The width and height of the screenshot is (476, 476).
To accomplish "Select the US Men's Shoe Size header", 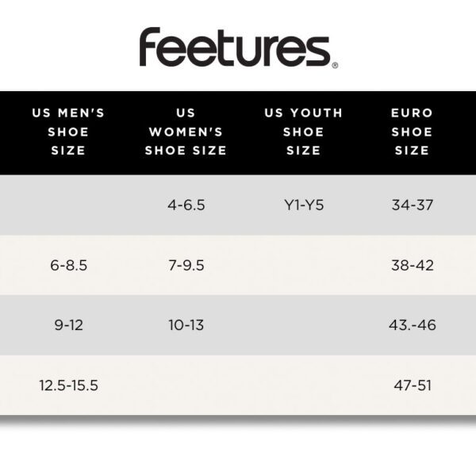I will [68, 132].
